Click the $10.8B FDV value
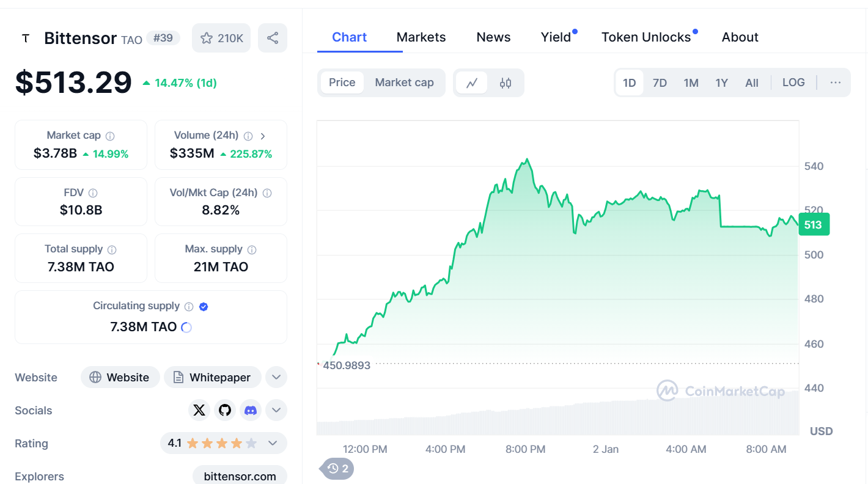The height and width of the screenshot is (484, 868). coord(81,210)
